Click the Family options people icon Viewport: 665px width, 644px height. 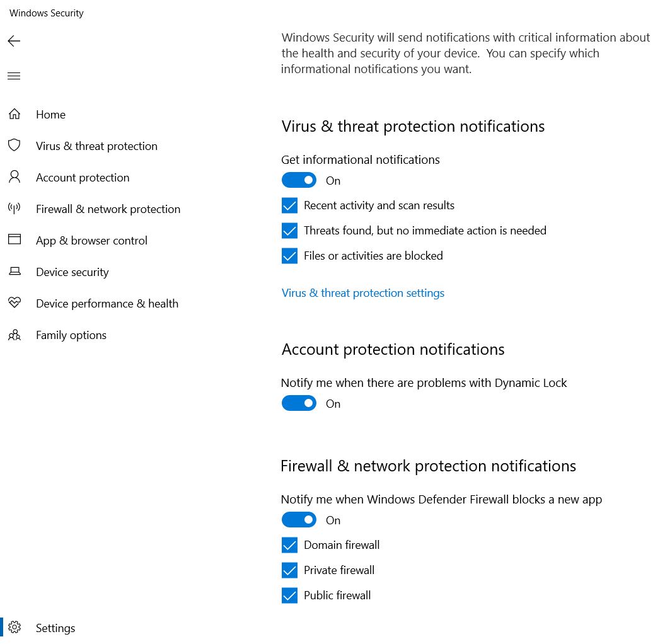click(x=14, y=335)
